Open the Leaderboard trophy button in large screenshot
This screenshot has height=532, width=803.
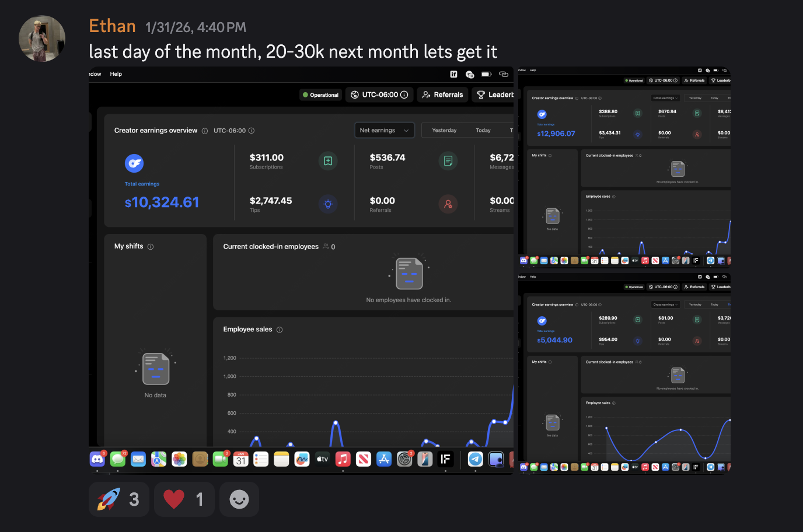click(x=494, y=94)
